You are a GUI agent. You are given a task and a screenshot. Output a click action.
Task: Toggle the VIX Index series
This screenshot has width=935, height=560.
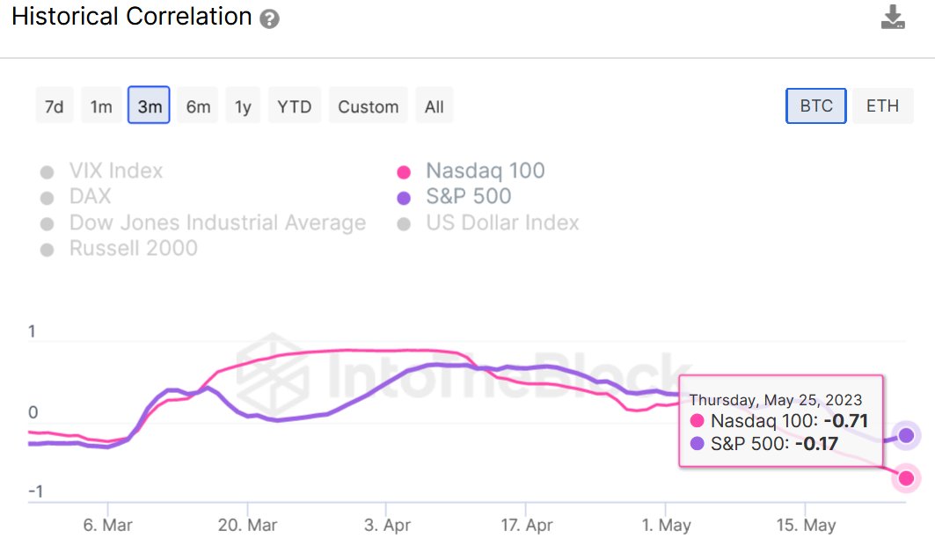(115, 171)
